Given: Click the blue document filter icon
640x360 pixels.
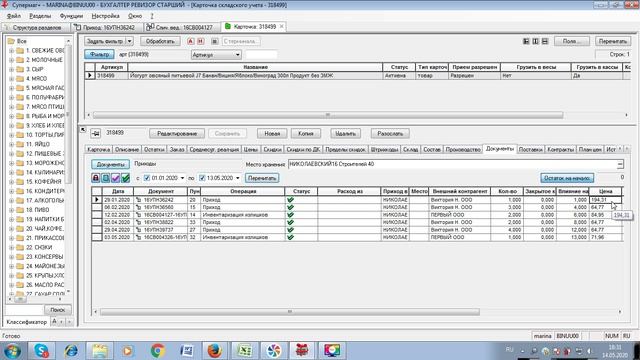Looking at the screenshot, I should pyautogui.click(x=105, y=178).
